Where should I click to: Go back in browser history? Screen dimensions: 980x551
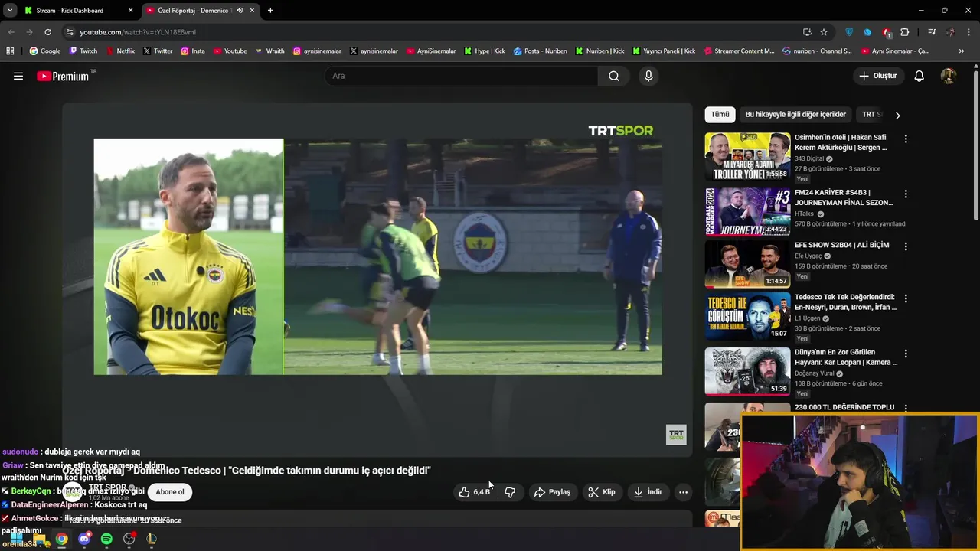coord(11,32)
